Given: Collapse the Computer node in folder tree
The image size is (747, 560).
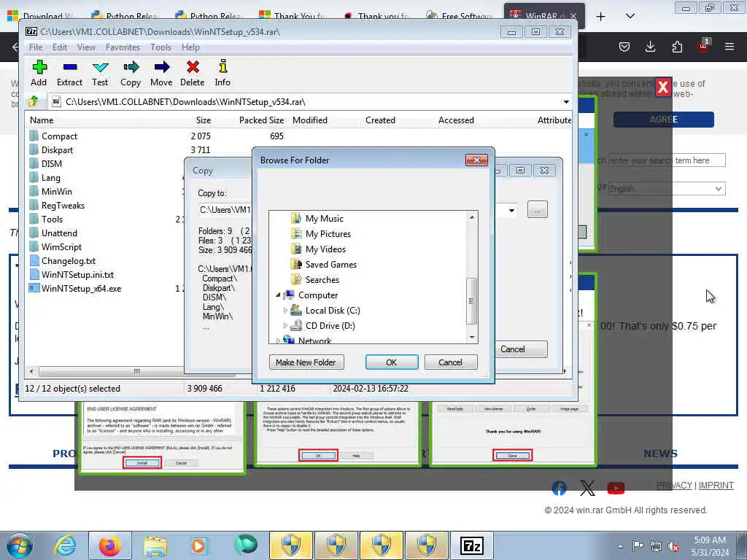Looking at the screenshot, I should point(278,295).
